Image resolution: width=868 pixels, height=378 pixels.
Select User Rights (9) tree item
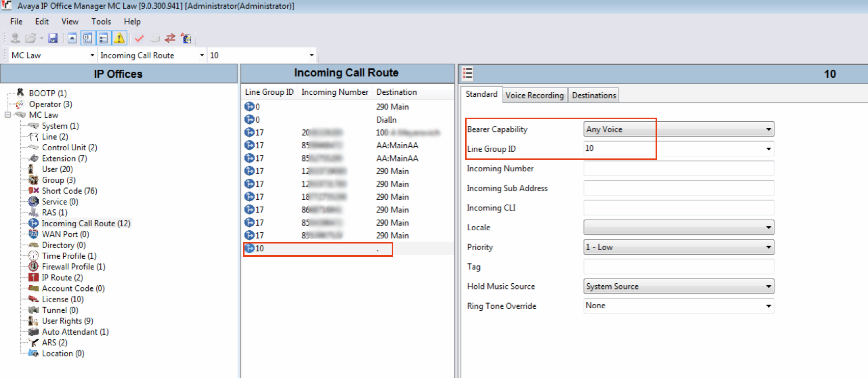[67, 321]
